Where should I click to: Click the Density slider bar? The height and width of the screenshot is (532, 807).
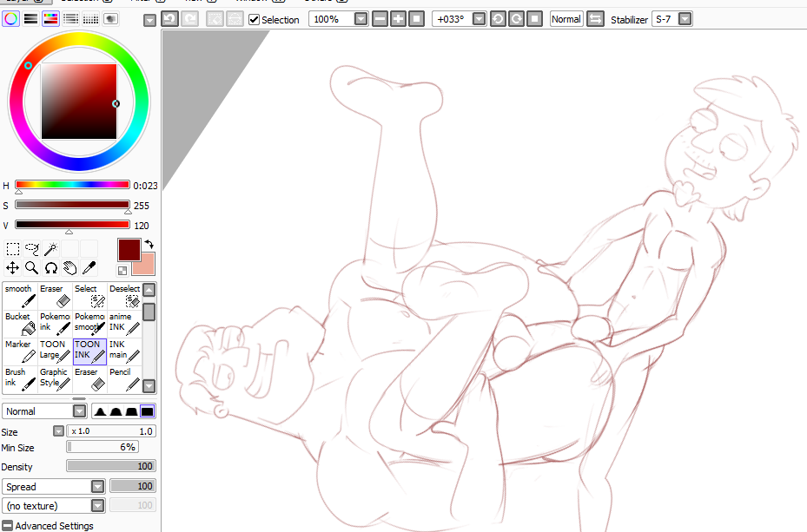point(111,466)
